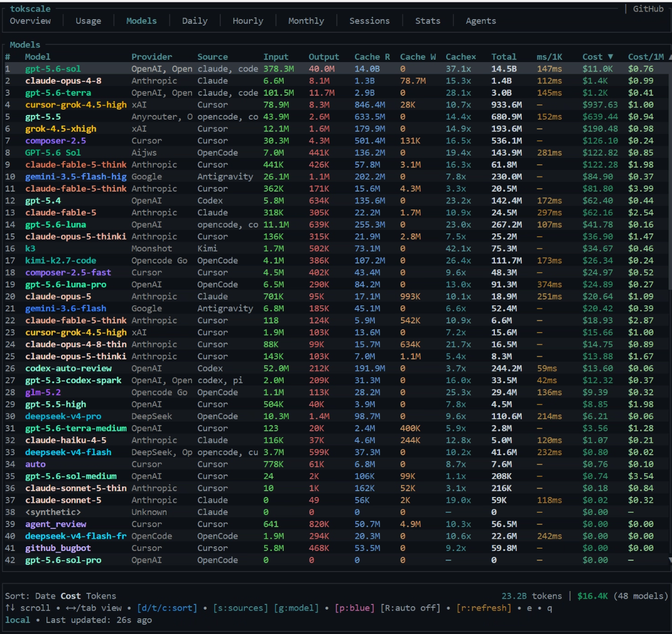Screen dimensions: 672x634
Task: Click the Cache W column header
Action: 418,56
